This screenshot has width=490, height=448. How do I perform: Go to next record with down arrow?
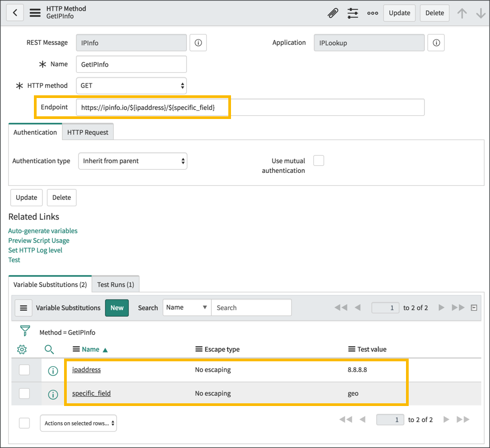point(481,13)
